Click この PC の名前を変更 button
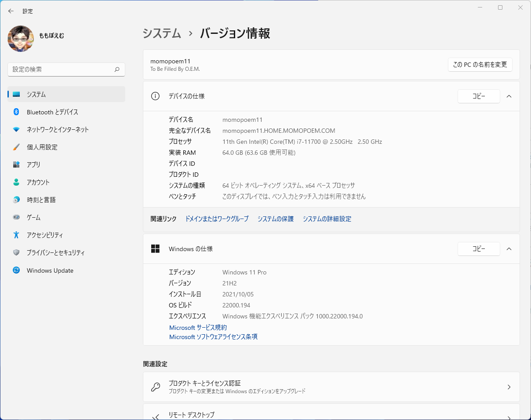Image resolution: width=531 pixels, height=420 pixels. [480, 64]
